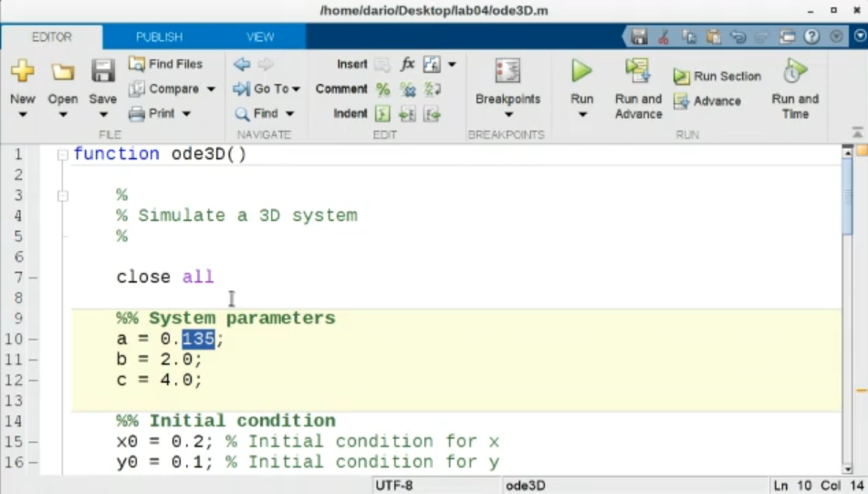Click the Back navigation arrow
Viewport: 868px width, 494px height.
point(241,64)
